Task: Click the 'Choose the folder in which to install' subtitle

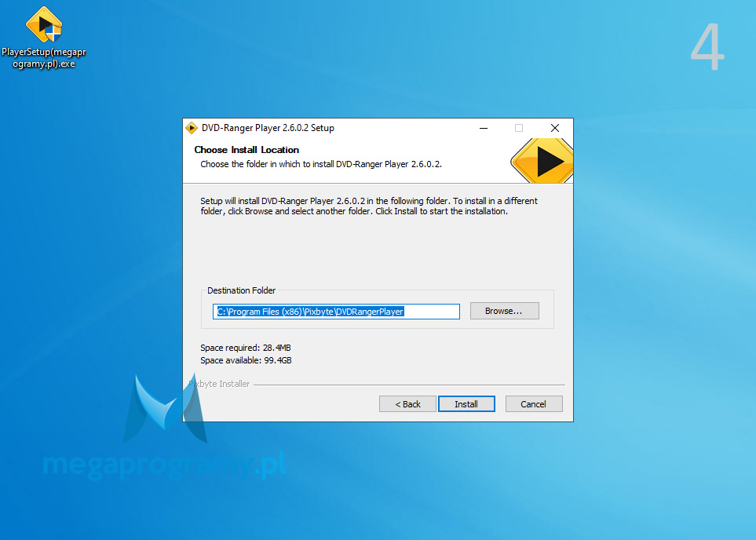Action: [320, 164]
